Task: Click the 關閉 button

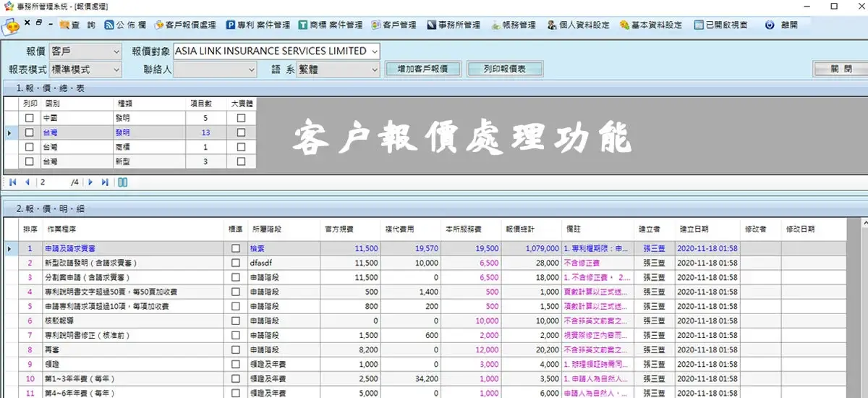Action: point(841,69)
